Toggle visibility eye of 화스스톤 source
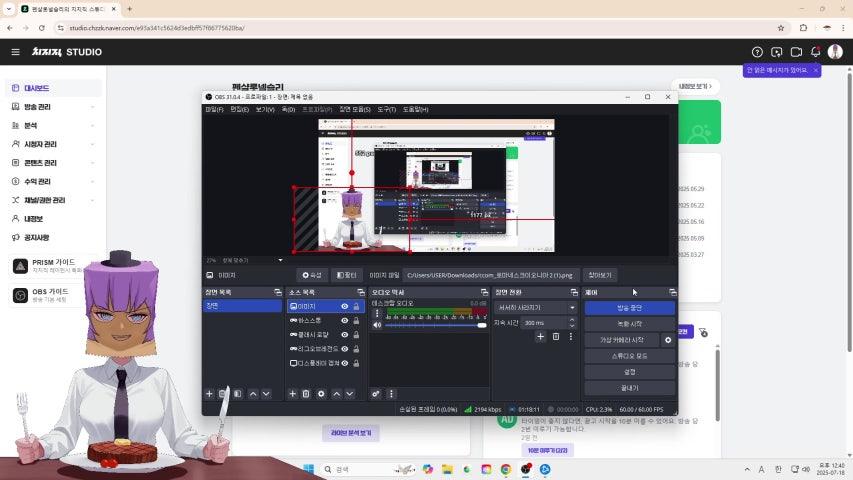This screenshot has width=853, height=480. coord(344,321)
